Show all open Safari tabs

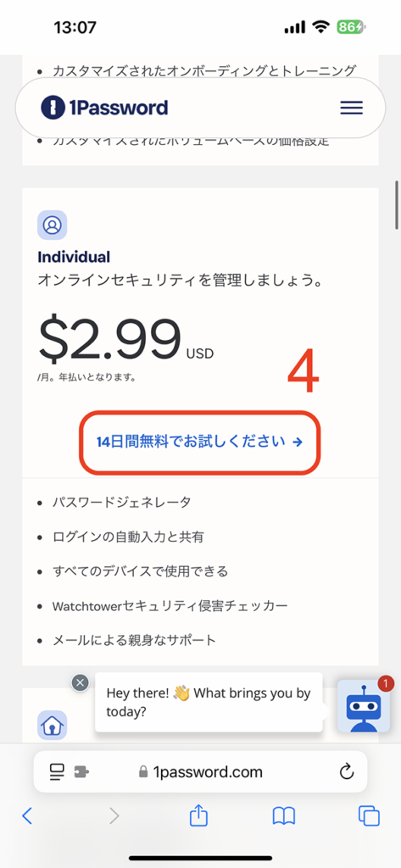pyautogui.click(x=369, y=815)
